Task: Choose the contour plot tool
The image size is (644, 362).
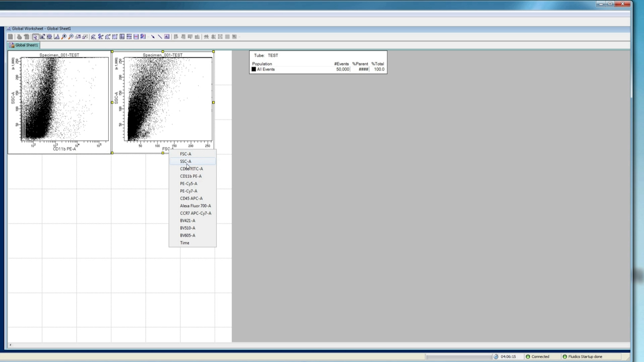Action: pyautogui.click(x=49, y=37)
